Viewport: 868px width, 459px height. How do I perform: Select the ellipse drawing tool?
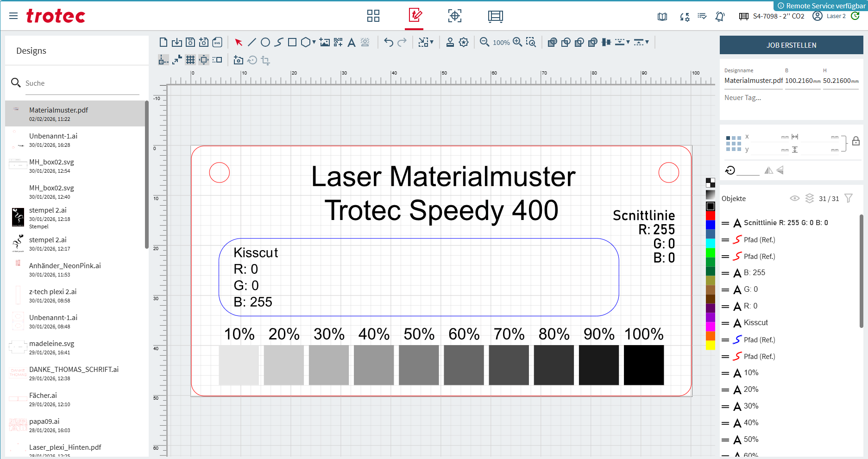click(x=265, y=43)
